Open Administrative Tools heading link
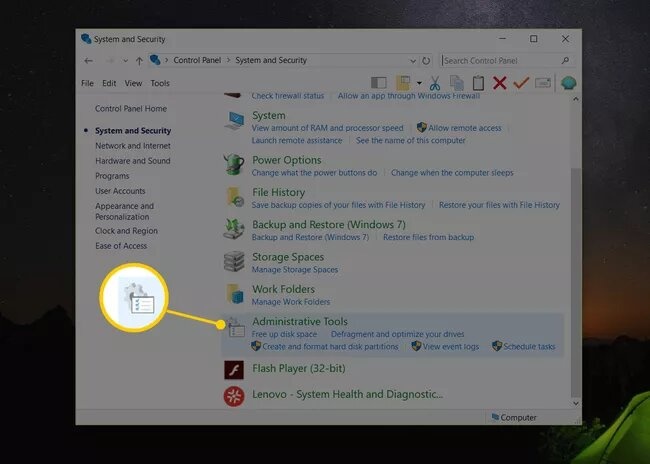This screenshot has width=650, height=464. point(299,321)
